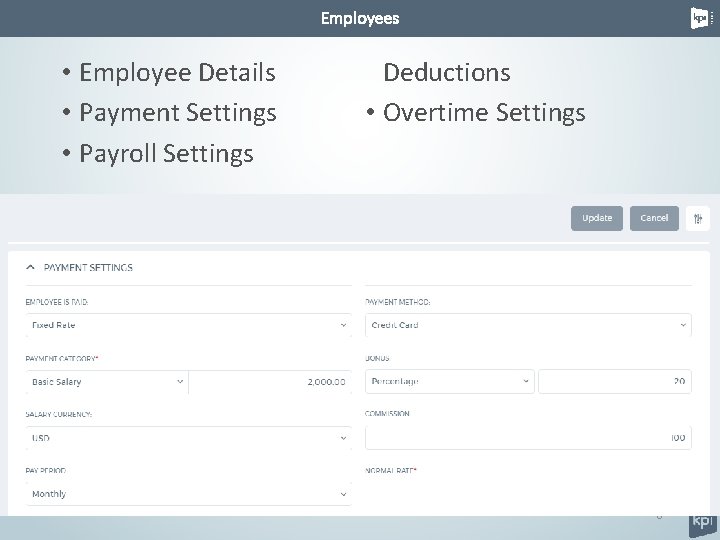Click the Payroll Settings bullet text

click(x=166, y=153)
